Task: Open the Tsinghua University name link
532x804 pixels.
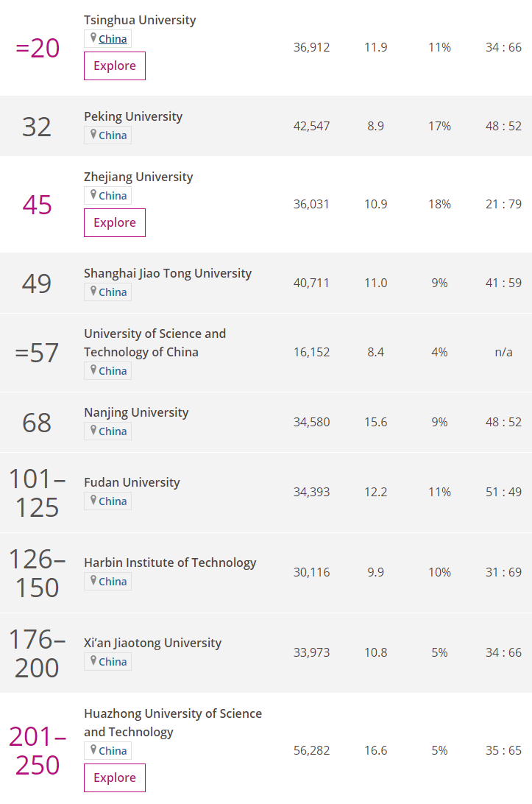Action: pos(140,20)
